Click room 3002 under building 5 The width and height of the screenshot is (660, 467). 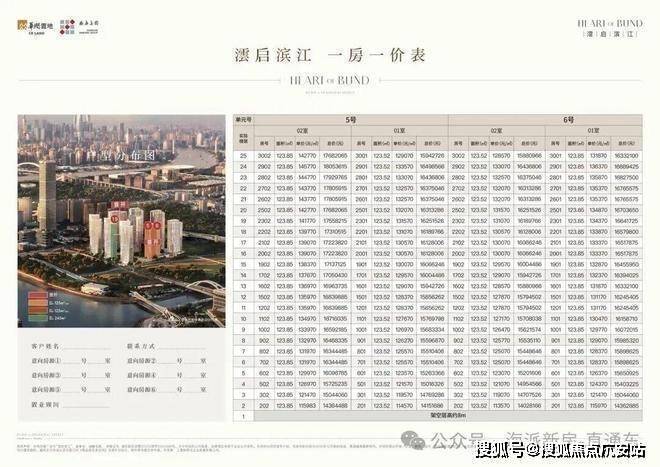coord(264,156)
